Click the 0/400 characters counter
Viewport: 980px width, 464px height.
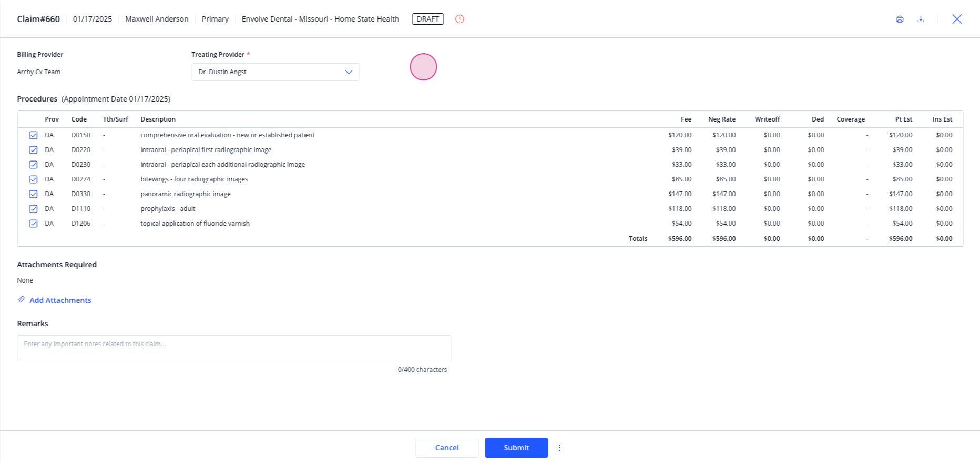[x=422, y=370]
